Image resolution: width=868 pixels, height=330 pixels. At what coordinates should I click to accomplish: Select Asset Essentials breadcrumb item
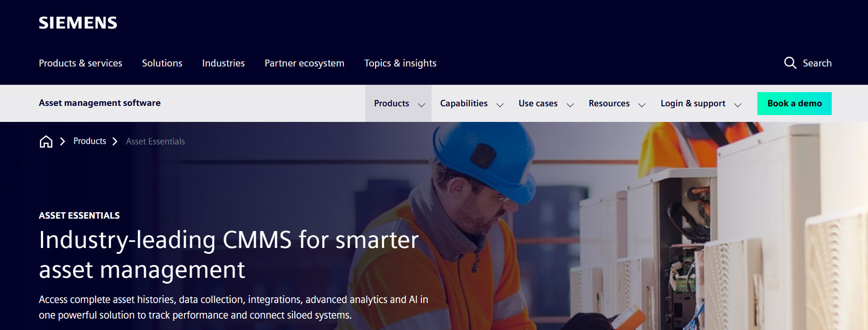156,142
